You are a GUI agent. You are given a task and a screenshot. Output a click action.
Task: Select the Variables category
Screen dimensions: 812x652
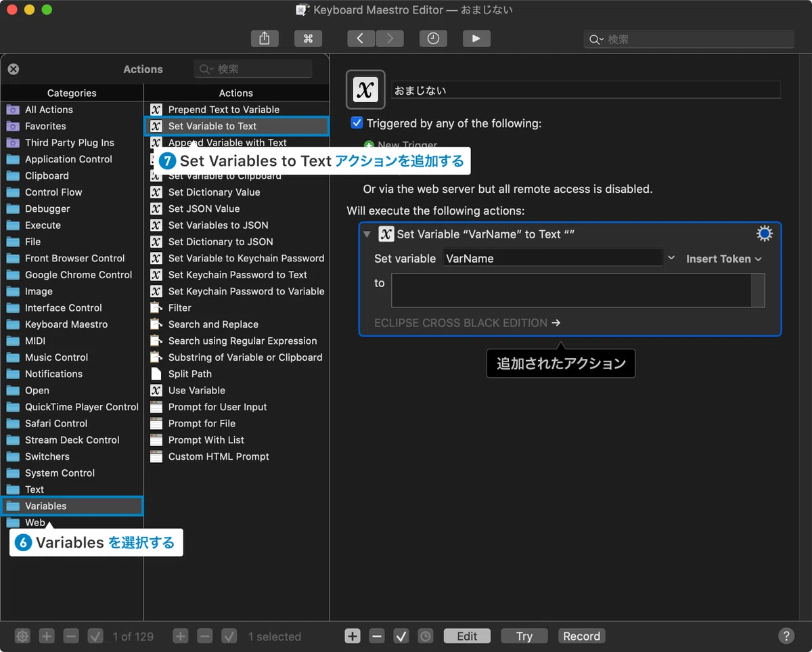coord(72,506)
